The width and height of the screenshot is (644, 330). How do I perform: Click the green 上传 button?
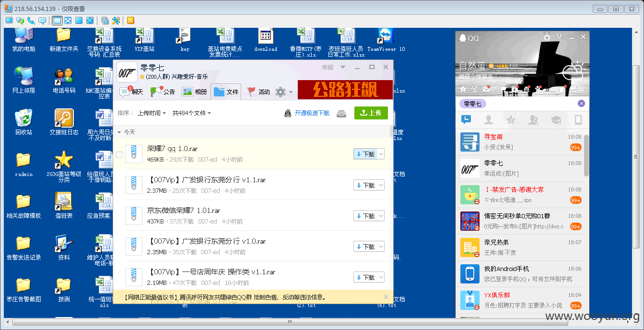(371, 113)
